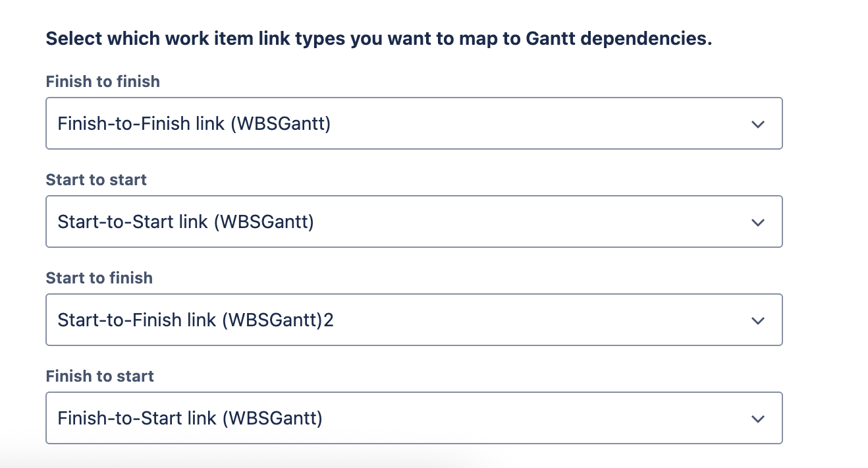This screenshot has width=868, height=468.
Task: Click the "Start to finish" field label
Action: (99, 278)
